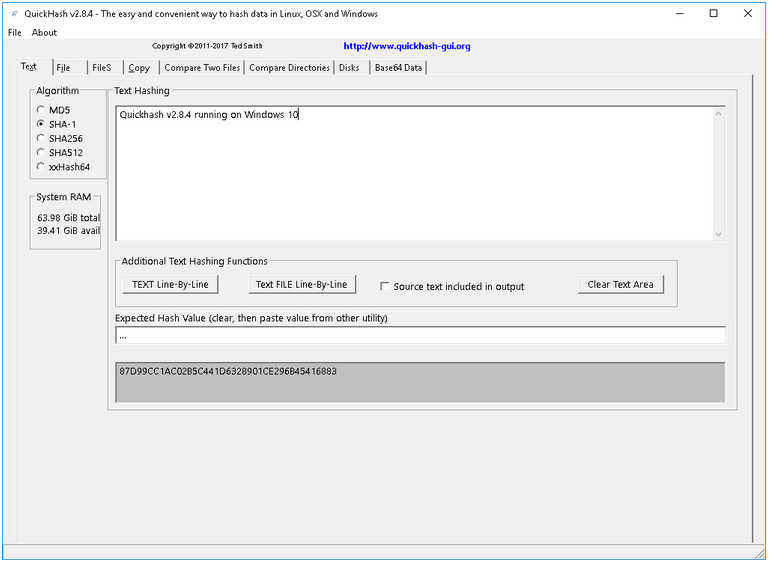769x563 pixels.
Task: Minimize the QuickHash window
Action: (680, 14)
